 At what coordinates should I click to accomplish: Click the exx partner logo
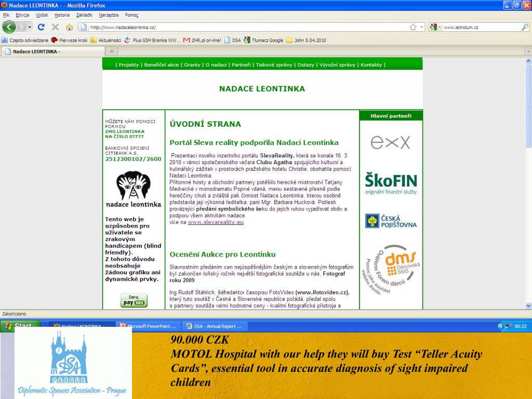pos(391,142)
